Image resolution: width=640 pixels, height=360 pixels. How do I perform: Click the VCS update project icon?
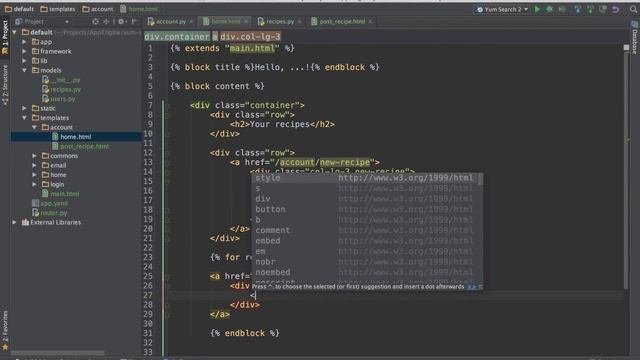[578, 9]
